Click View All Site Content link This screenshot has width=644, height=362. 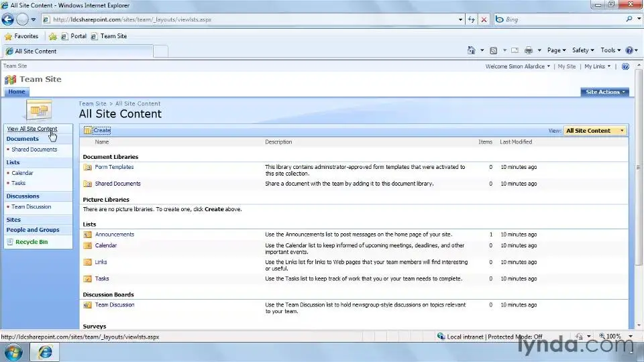pyautogui.click(x=32, y=129)
